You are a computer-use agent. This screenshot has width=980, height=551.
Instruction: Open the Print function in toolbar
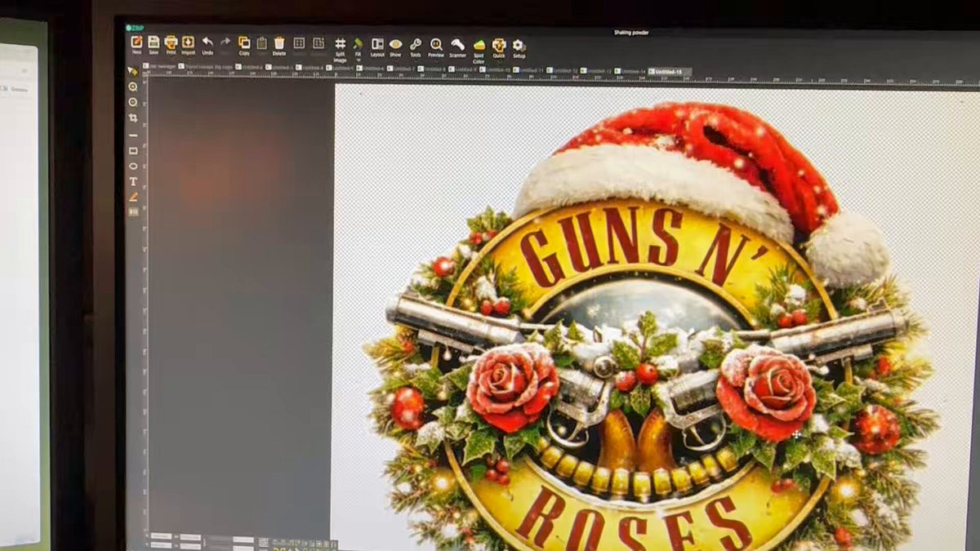pyautogui.click(x=171, y=45)
